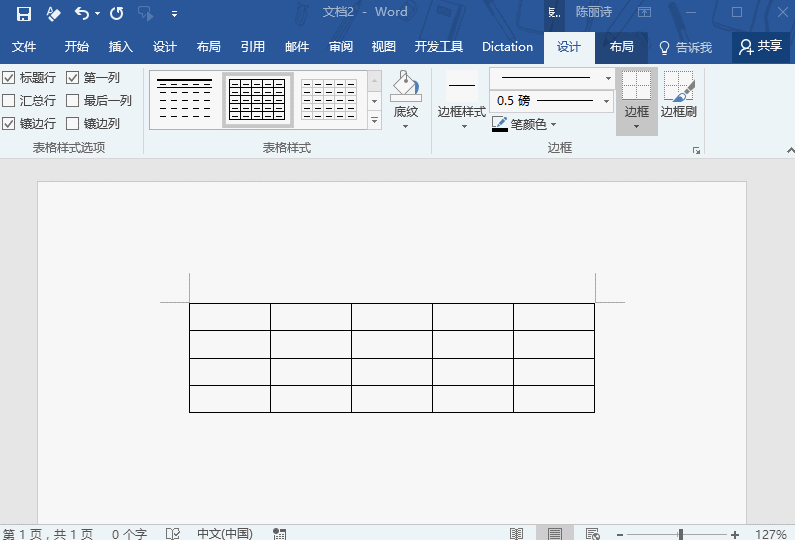Uncheck the 标题行 checkbox
The height and width of the screenshot is (540, 795).
click(9, 78)
